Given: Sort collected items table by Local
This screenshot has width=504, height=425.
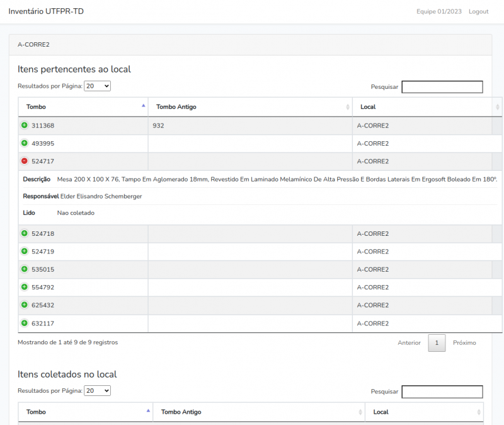Looking at the screenshot, I should [424, 412].
